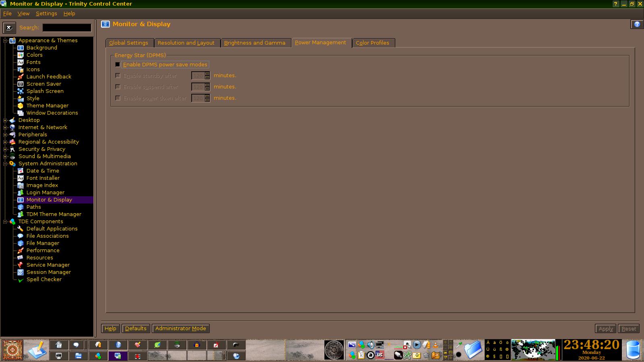Collapse the Appearance & Themes tree node
This screenshot has width=644, height=362.
tap(5, 40)
